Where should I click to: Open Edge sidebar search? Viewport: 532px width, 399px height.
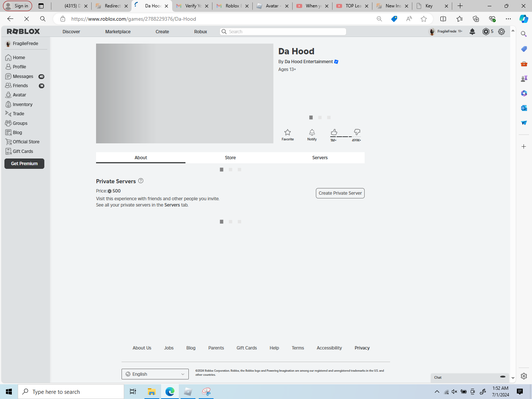coord(524,34)
